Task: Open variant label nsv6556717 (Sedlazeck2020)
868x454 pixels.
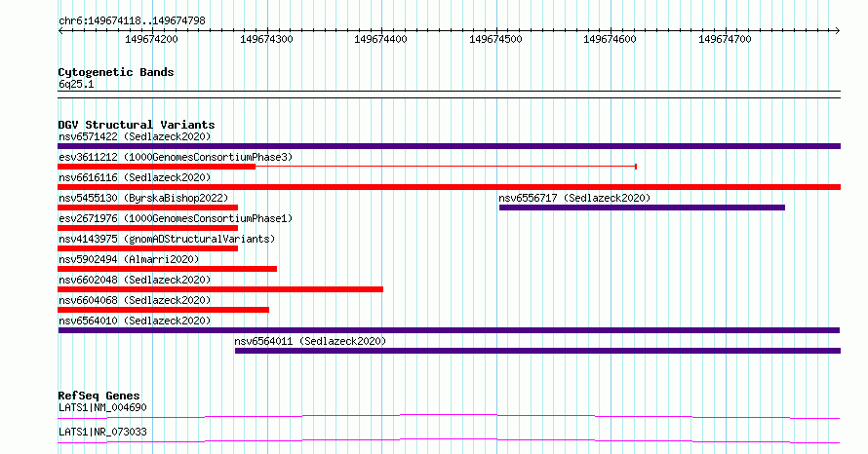Action: (x=574, y=198)
